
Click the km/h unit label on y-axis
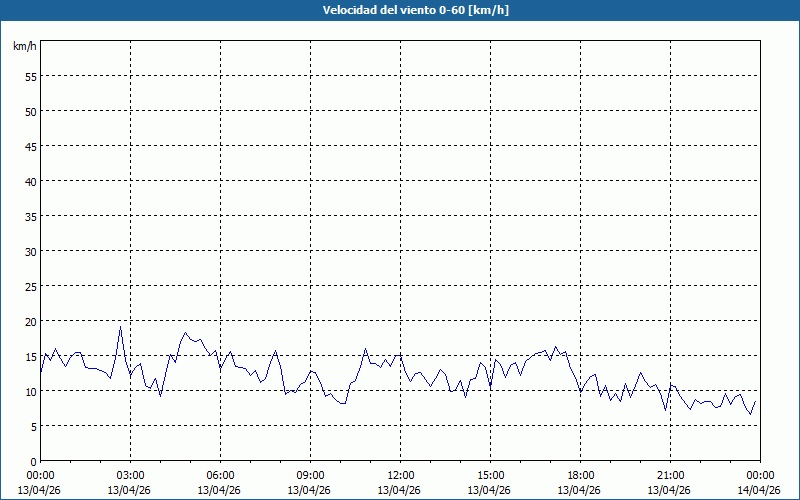tap(25, 47)
